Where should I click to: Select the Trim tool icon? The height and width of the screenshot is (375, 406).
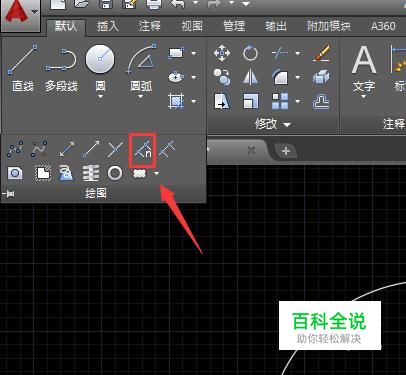point(280,53)
